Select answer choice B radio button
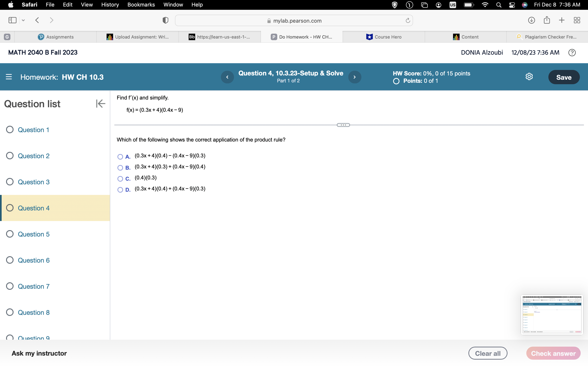588x367 pixels. [x=120, y=168]
